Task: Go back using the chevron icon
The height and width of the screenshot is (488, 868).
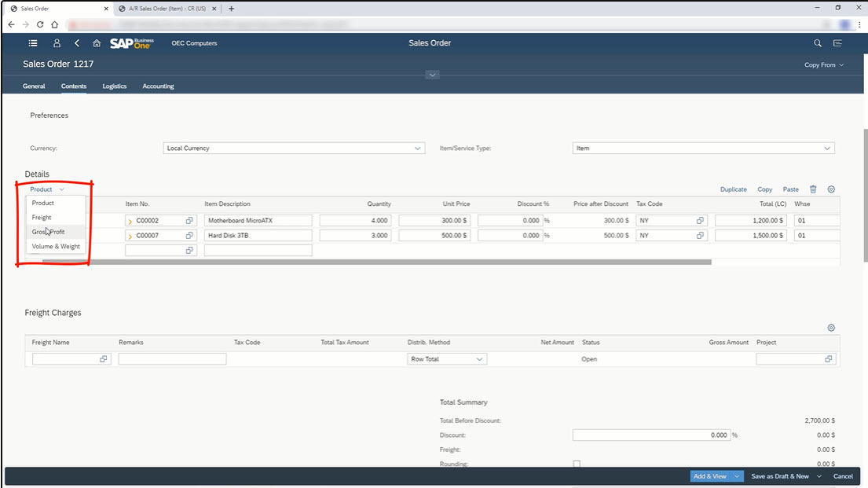Action: click(x=76, y=43)
